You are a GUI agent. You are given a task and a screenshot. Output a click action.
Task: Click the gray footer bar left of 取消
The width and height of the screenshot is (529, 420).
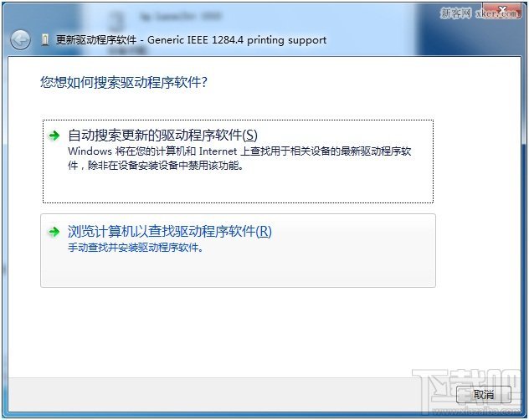(229, 394)
